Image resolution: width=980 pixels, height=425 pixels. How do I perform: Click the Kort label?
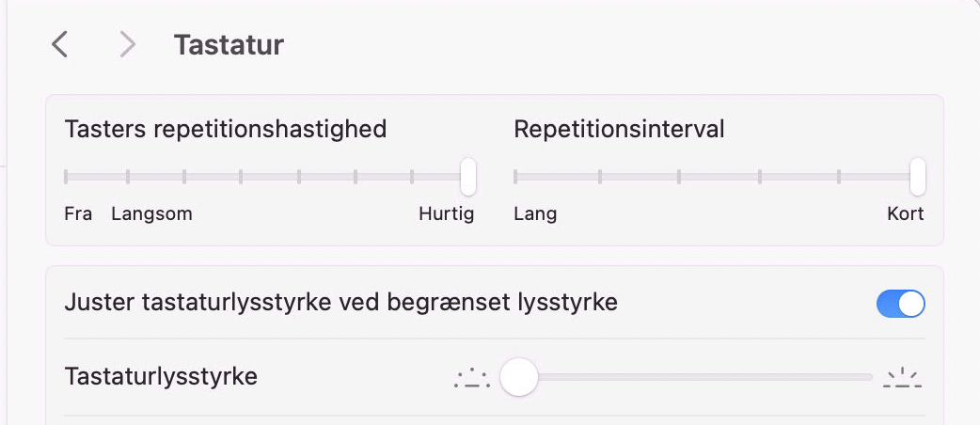tap(905, 213)
